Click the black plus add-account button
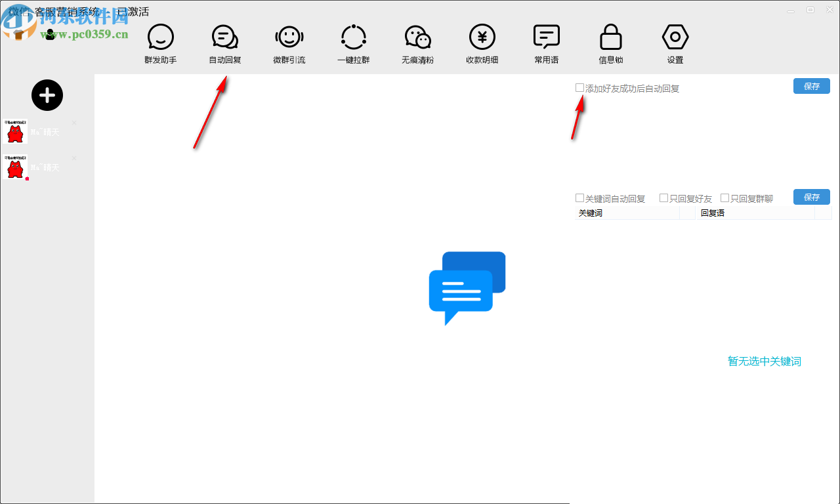Screen dimensions: 840x504 coord(47,95)
